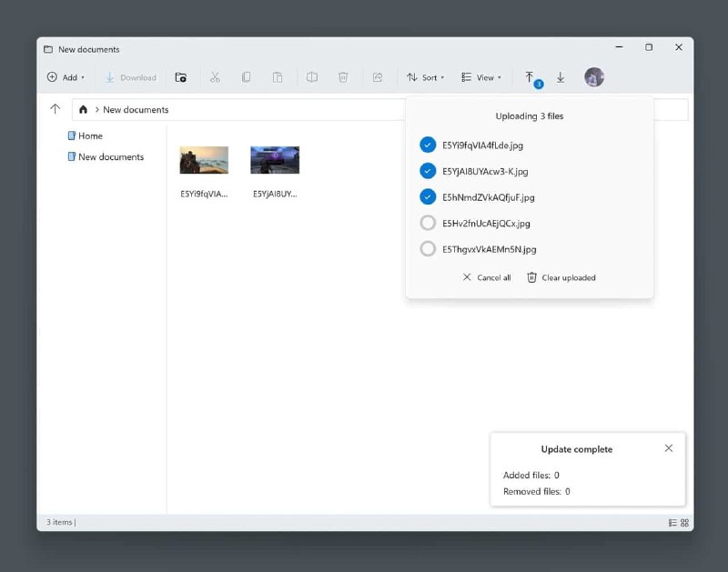Clear uploaded files from the list
Screen dimensions: 728x572
click(x=561, y=277)
